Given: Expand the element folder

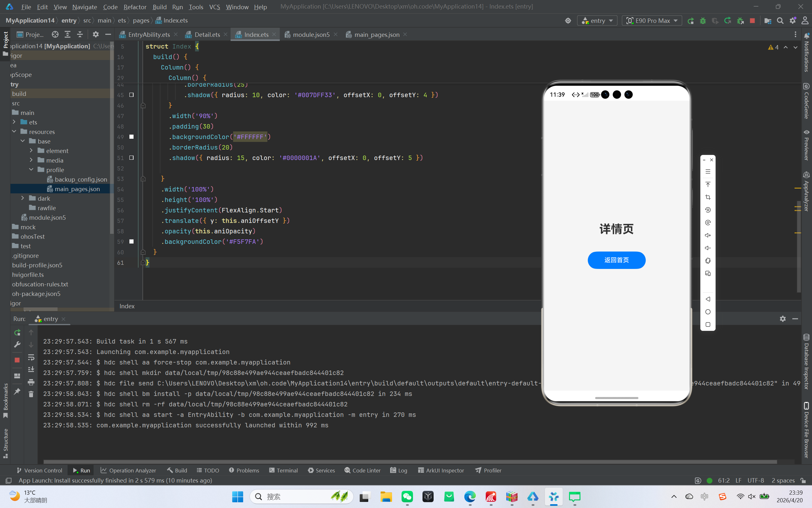Looking at the screenshot, I should click(31, 150).
